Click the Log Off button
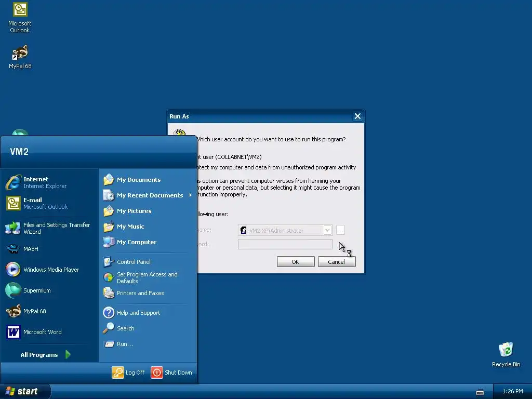The width and height of the screenshot is (532, 399). [128, 372]
